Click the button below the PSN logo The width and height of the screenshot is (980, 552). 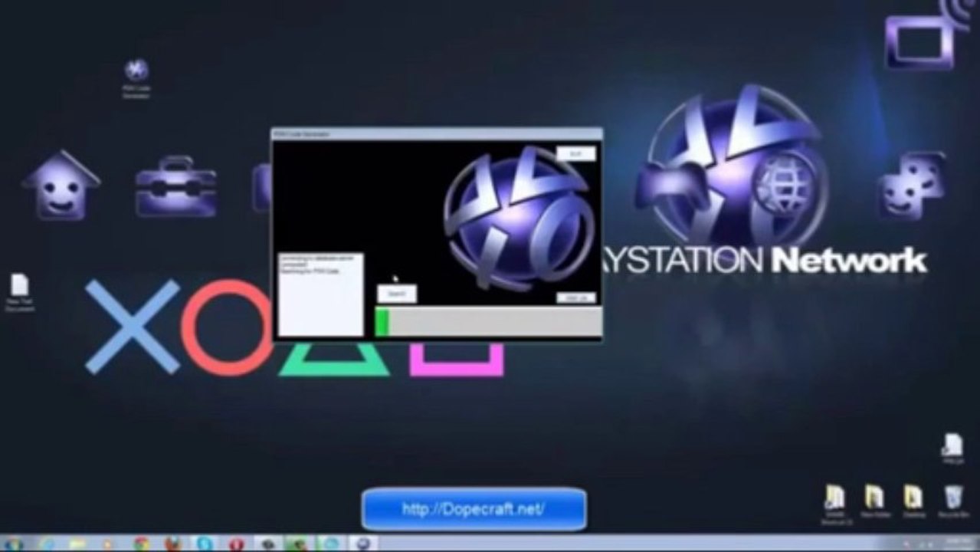576,297
